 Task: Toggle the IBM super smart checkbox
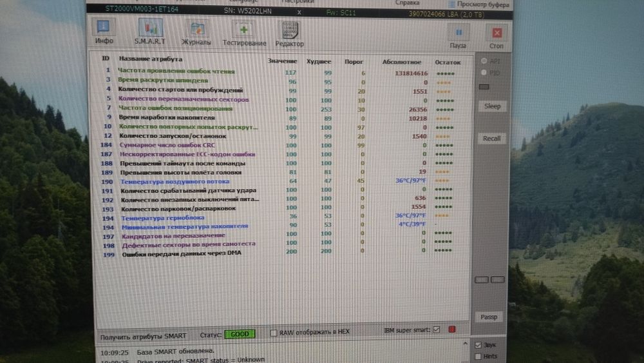click(437, 329)
